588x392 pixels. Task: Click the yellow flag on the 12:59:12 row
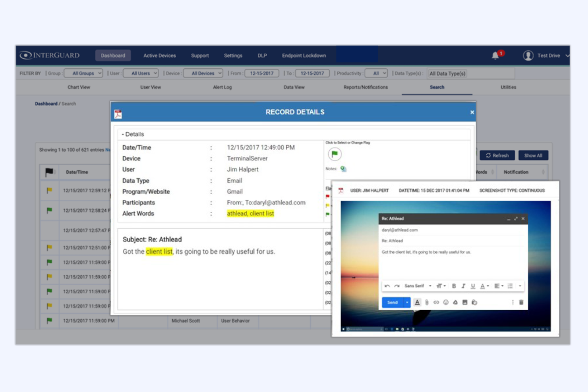[49, 190]
